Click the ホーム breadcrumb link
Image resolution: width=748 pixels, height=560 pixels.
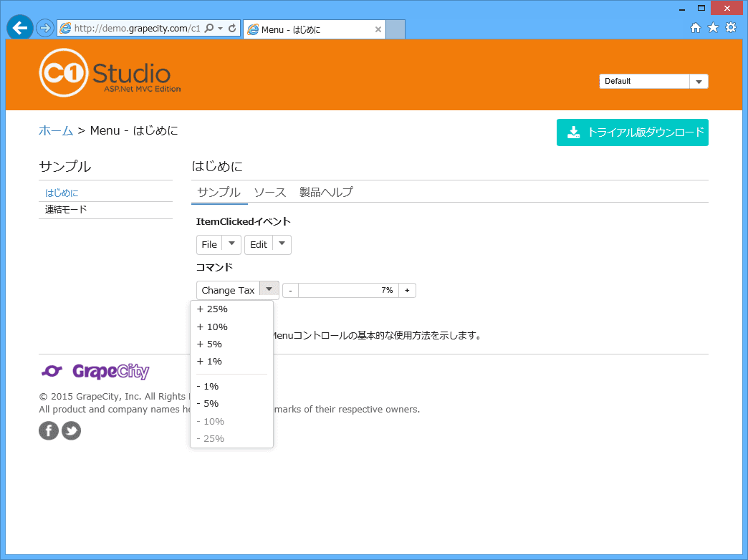coord(56,131)
